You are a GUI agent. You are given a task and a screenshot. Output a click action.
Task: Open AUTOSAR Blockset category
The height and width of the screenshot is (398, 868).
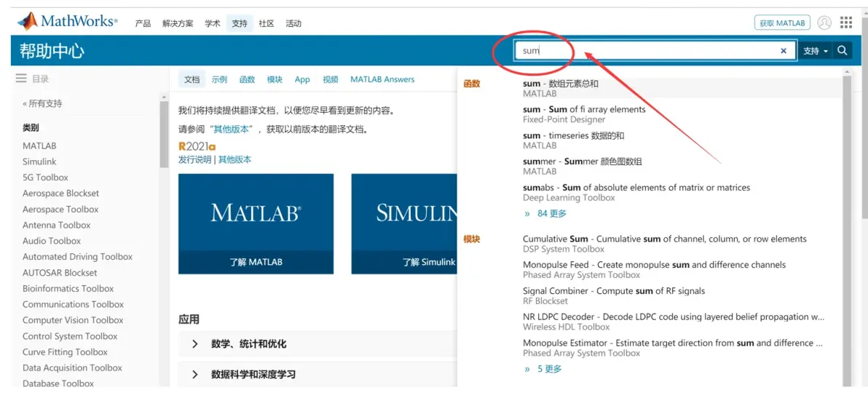60,273
